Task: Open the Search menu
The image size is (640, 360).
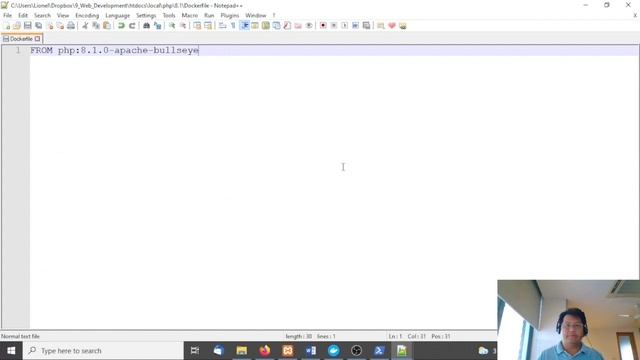Action: pyautogui.click(x=42, y=16)
